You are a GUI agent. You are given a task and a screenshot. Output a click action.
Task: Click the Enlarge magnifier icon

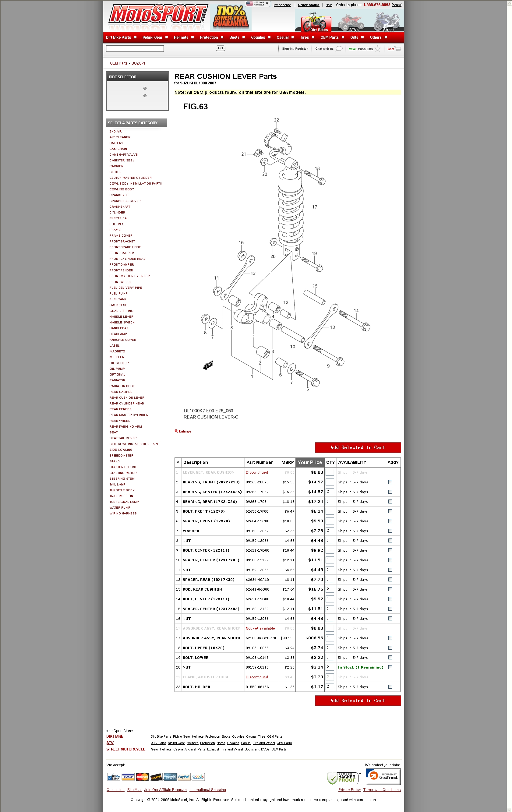176,431
